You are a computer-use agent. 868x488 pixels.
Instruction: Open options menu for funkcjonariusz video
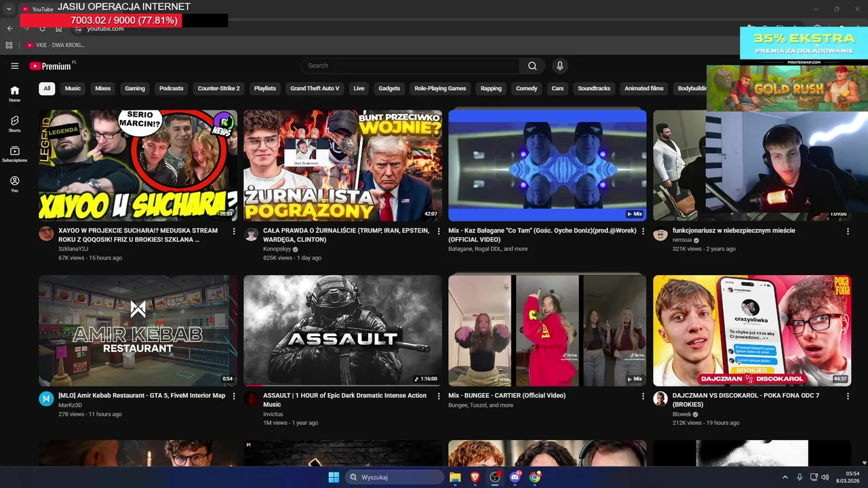(x=848, y=231)
